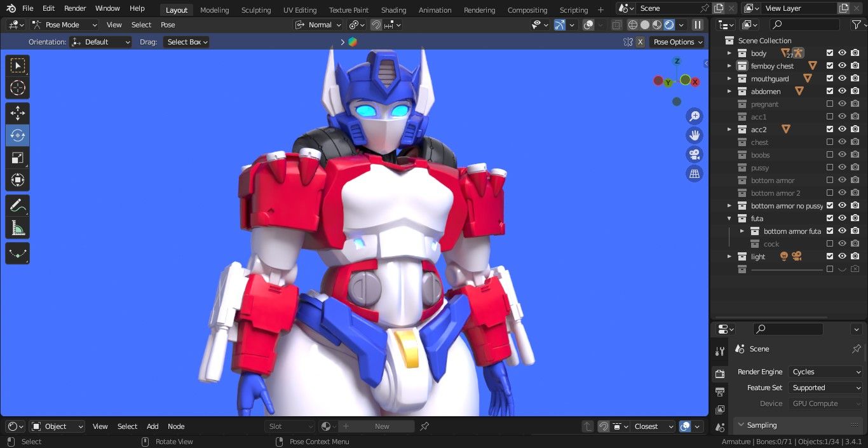
Task: Create a new scene with the copy icon
Action: pyautogui.click(x=719, y=8)
